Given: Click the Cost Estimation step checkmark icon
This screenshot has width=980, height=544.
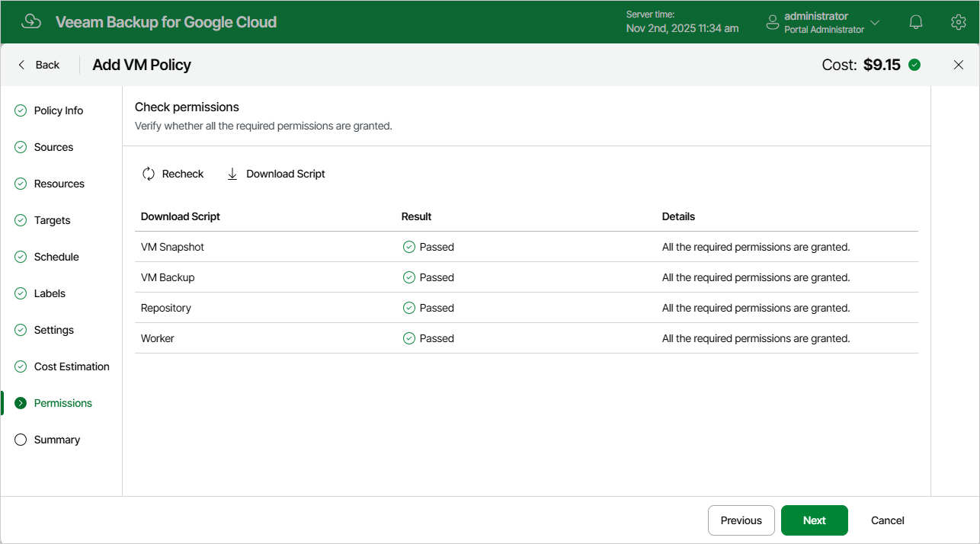Looking at the screenshot, I should 21,366.
